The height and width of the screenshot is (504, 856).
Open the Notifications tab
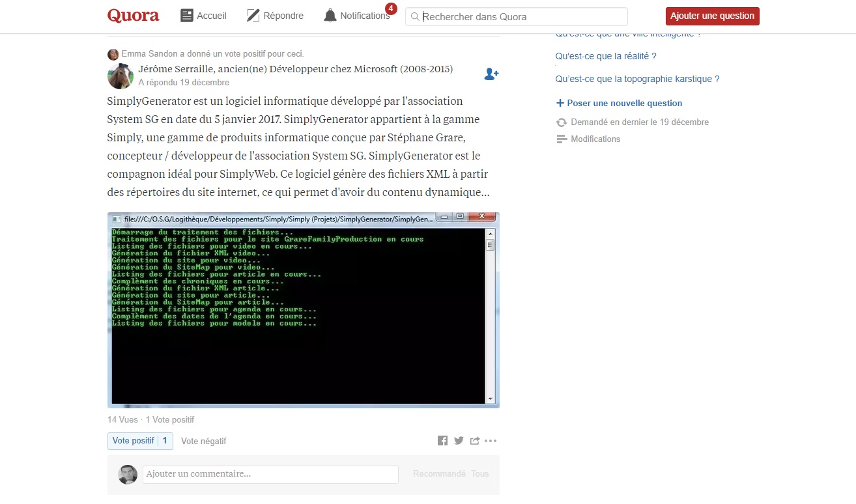tap(357, 16)
